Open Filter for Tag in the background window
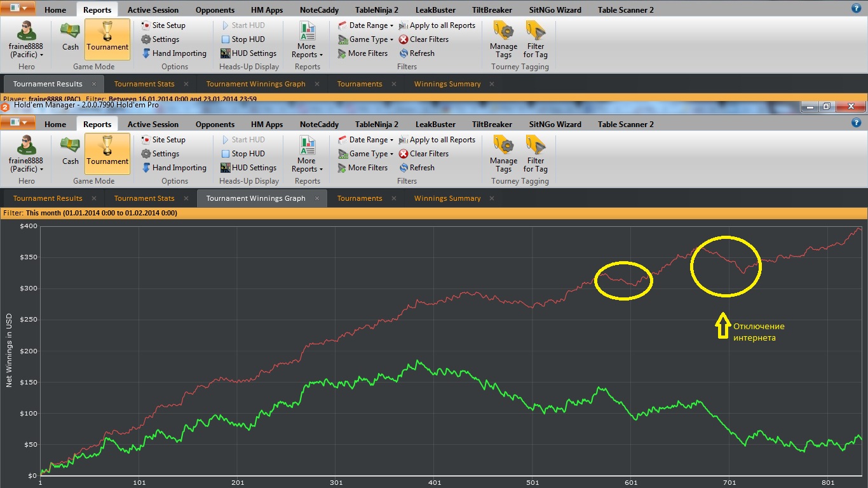Image resolution: width=868 pixels, height=488 pixels. pos(536,39)
